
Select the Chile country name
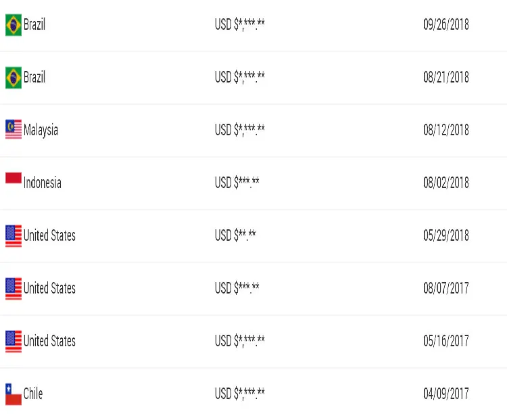point(33,394)
